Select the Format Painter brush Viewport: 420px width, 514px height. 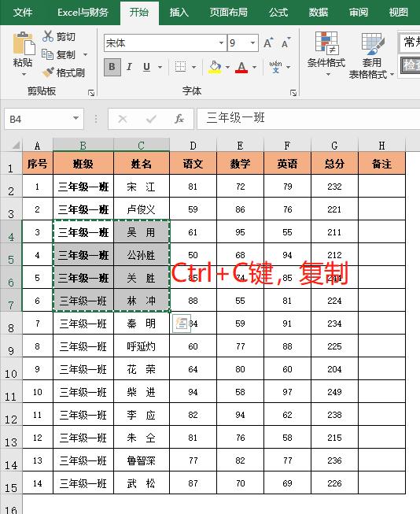[x=48, y=72]
